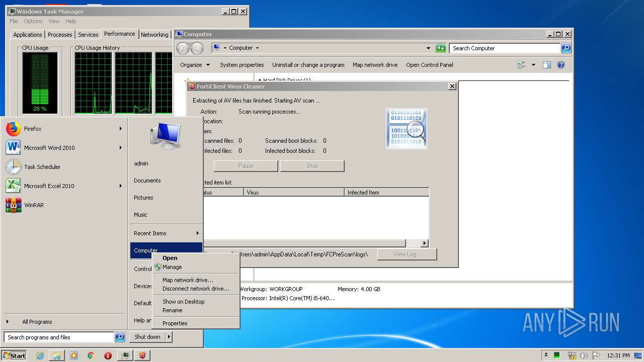Open Internet Explorer from the taskbar
This screenshot has width=644, height=362.
(x=40, y=355)
